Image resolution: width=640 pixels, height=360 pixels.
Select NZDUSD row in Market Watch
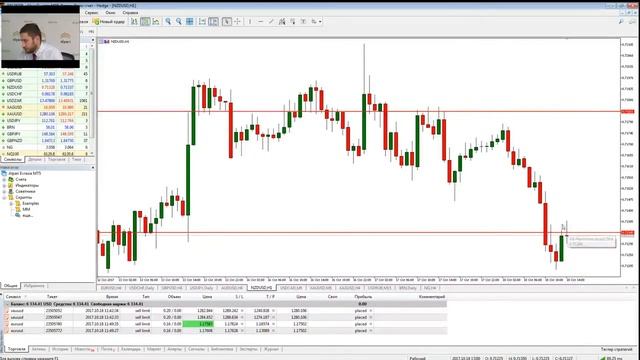45,87
